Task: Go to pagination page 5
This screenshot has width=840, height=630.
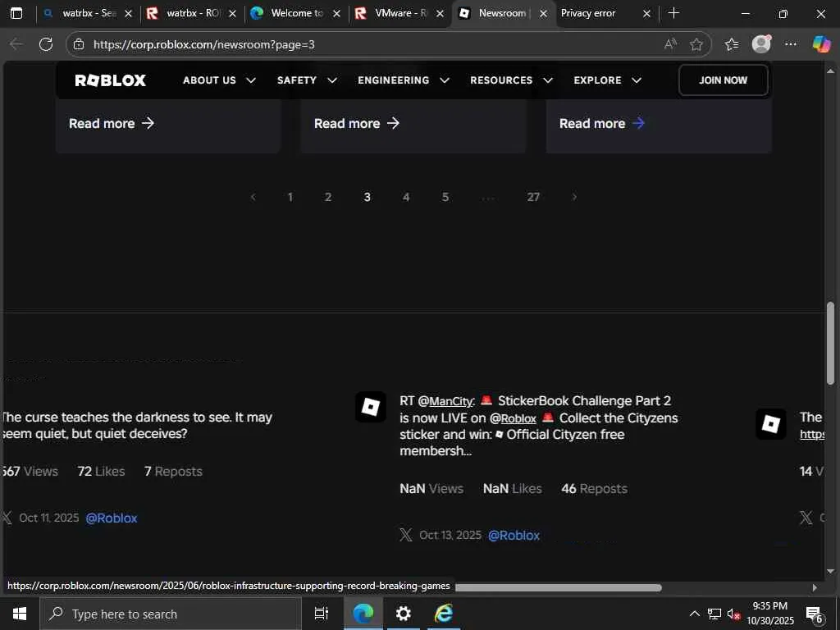Action: 445,197
